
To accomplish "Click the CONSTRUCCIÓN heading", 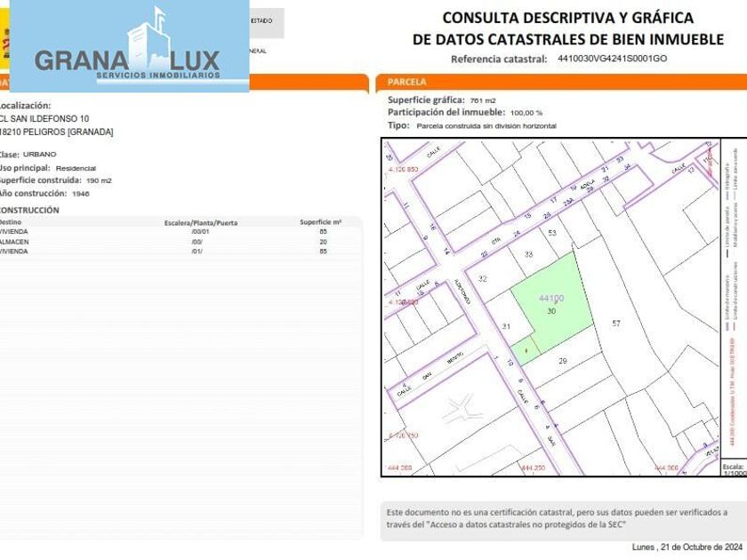I will [x=29, y=210].
